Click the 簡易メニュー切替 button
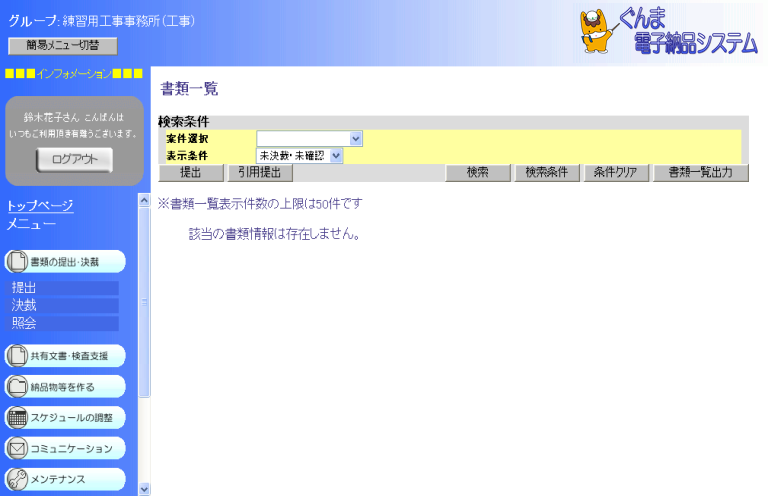The image size is (768, 496). [63, 46]
